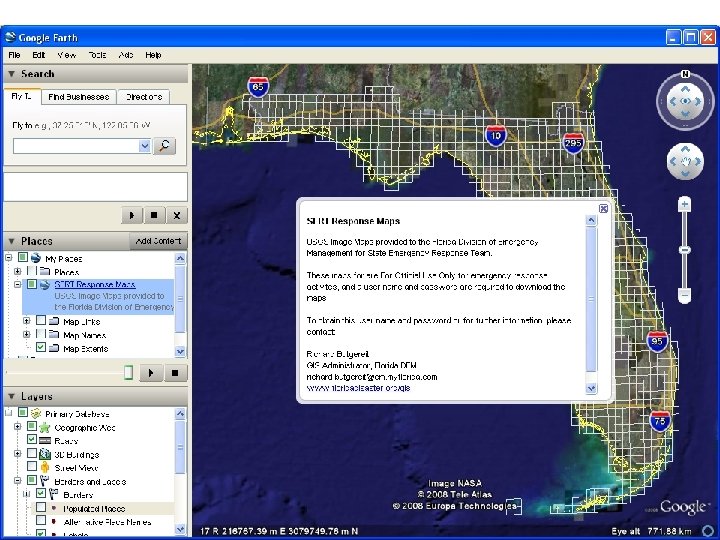Switch to the Directions tab
This screenshot has width=720, height=540.
click(x=144, y=97)
